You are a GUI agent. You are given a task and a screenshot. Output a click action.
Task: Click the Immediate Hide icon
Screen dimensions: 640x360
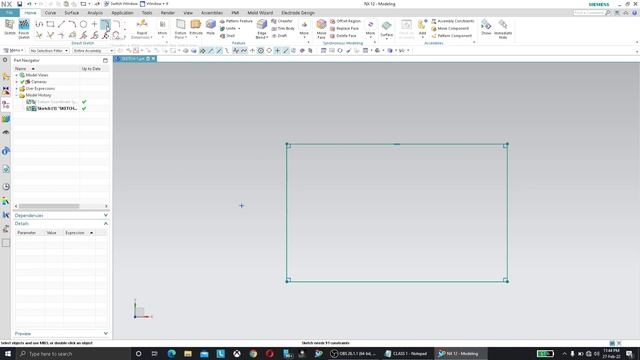pos(503,24)
